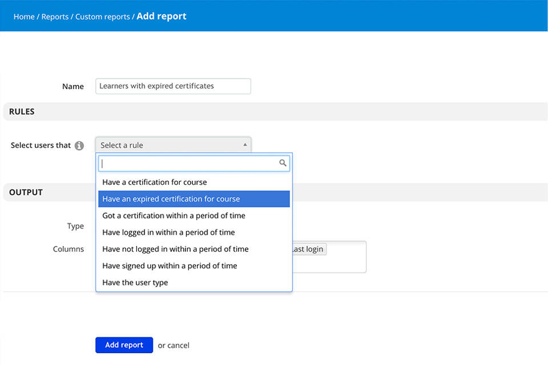
Task: Choose the Have the user type rule
Action: coord(135,282)
